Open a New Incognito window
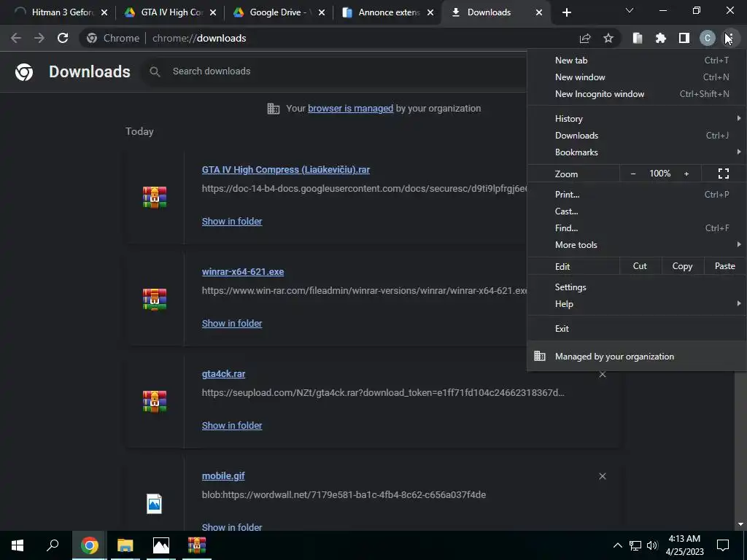 [637, 94]
